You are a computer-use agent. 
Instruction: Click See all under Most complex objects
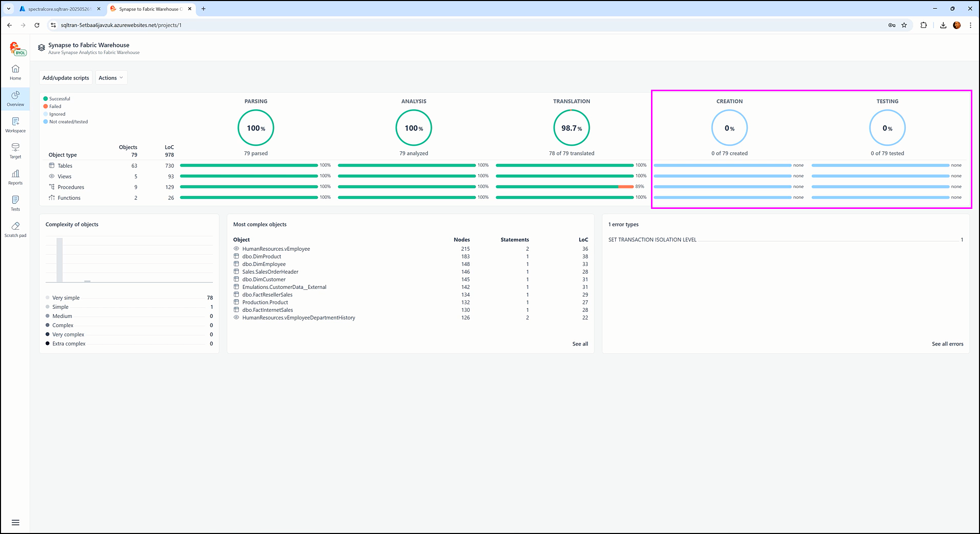[x=580, y=344]
